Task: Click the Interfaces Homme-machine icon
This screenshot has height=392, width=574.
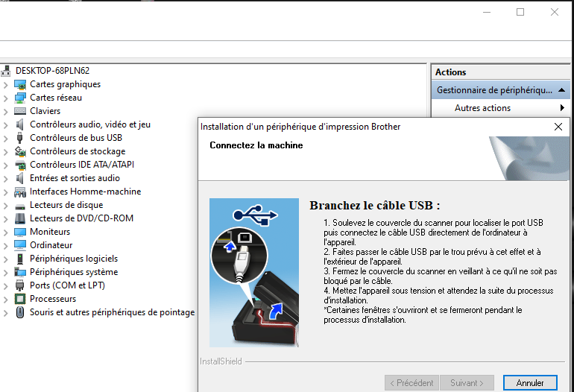Action: (x=20, y=192)
